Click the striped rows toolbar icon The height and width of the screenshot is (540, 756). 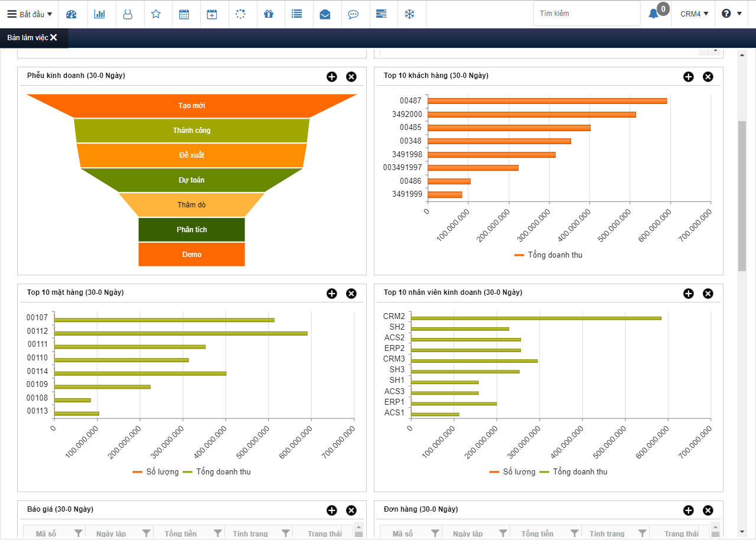tap(382, 14)
